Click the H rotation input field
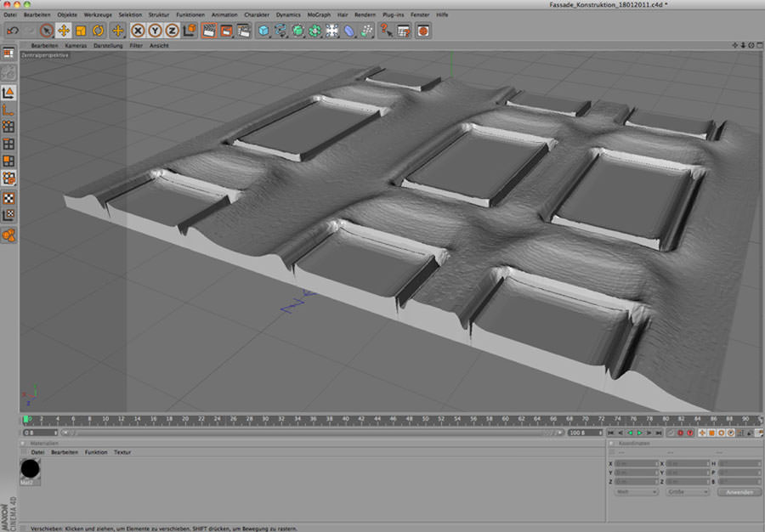Screen dimensions: 765x532 739,463
